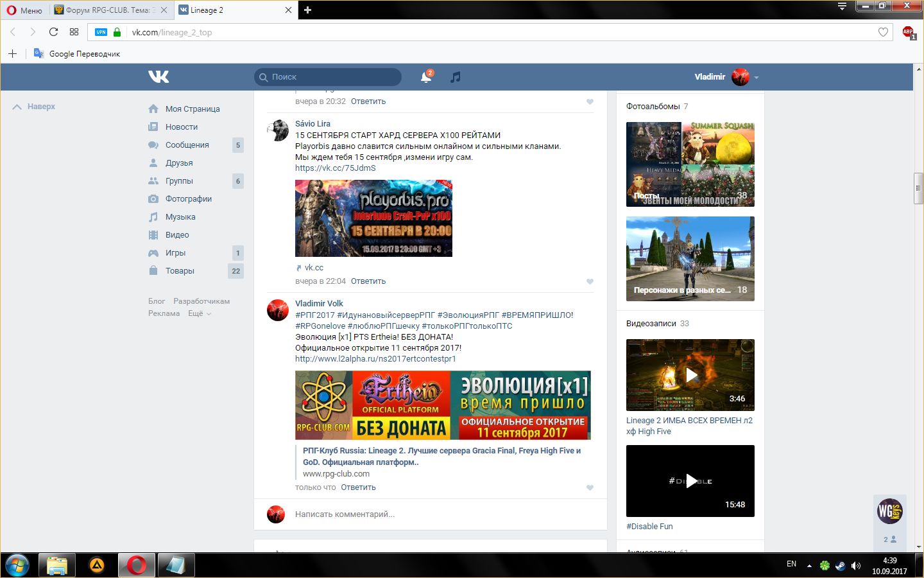Image resolution: width=924 pixels, height=578 pixels.
Task: Like Sávio Lira's comment
Action: [x=590, y=281]
